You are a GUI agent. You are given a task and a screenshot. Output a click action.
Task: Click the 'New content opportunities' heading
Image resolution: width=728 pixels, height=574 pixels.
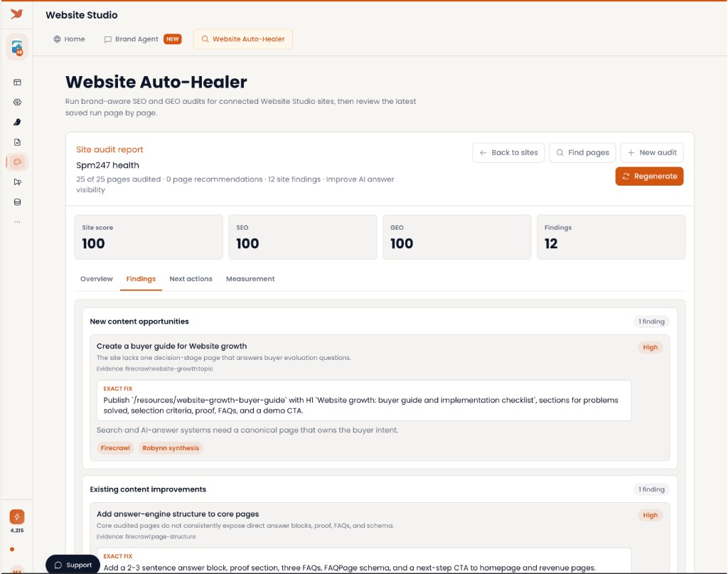coord(139,321)
